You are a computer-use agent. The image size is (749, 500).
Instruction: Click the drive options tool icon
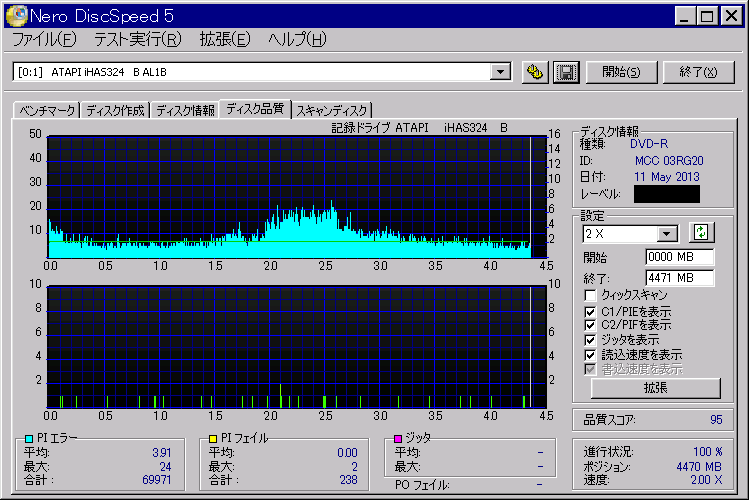[535, 73]
